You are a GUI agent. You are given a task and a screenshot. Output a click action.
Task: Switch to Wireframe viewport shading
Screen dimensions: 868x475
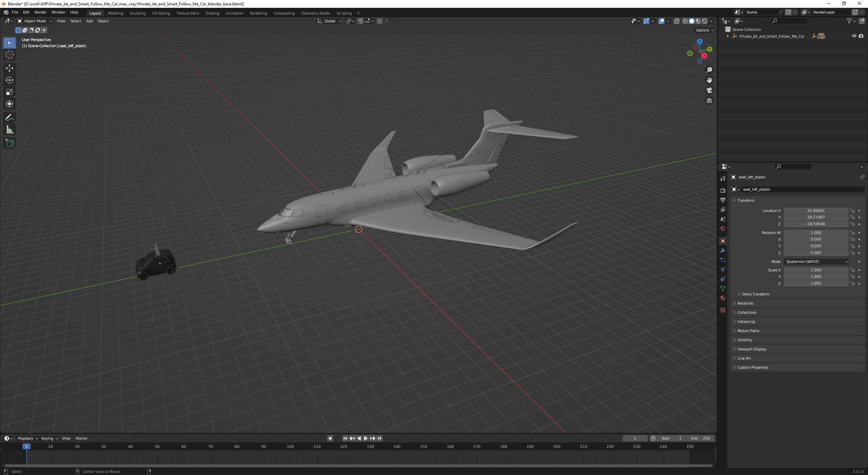685,21
